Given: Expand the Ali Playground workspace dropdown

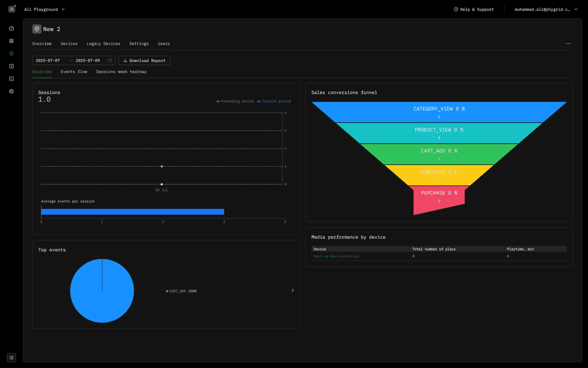Looking at the screenshot, I should click(x=44, y=9).
